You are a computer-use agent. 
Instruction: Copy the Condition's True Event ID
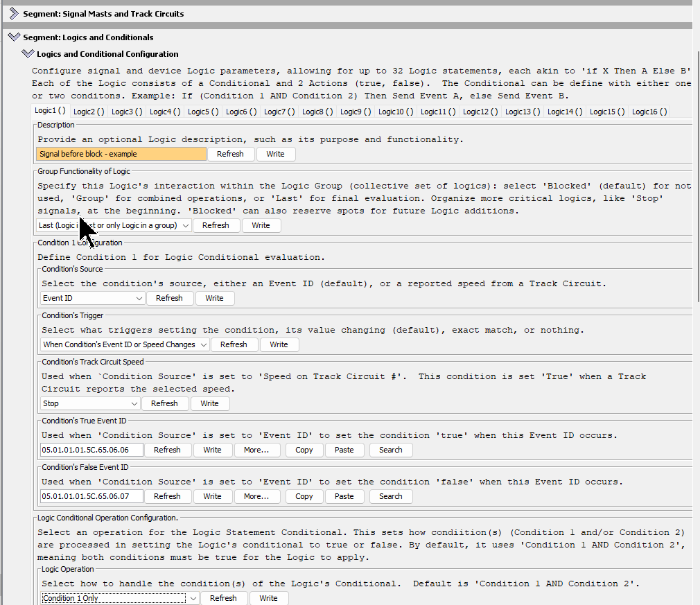click(x=304, y=450)
